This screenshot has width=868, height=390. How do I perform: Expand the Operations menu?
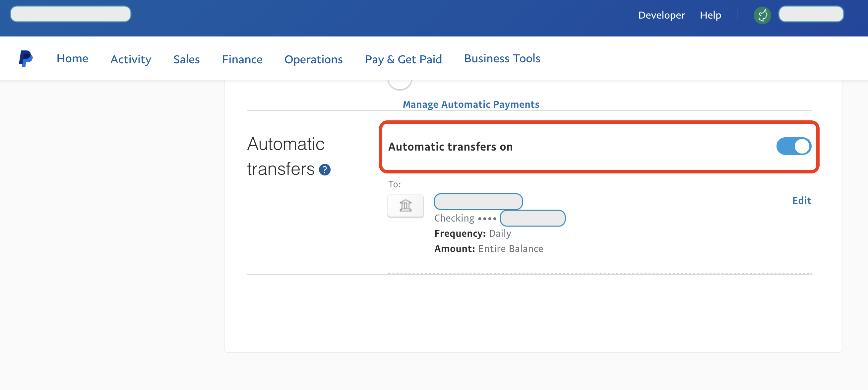313,59
